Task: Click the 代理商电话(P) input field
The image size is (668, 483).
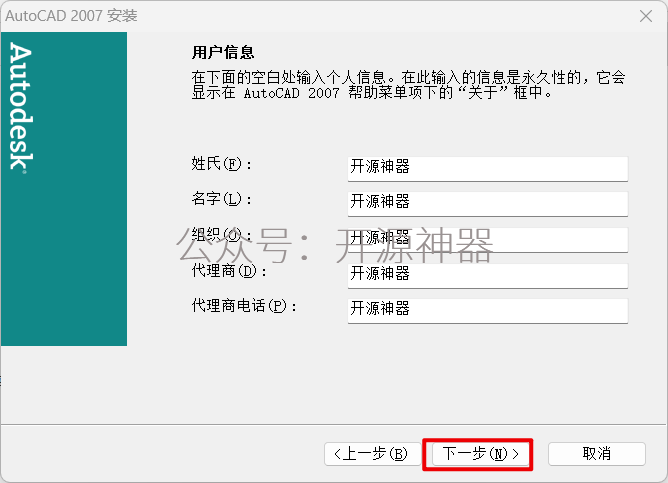Action: (x=487, y=310)
